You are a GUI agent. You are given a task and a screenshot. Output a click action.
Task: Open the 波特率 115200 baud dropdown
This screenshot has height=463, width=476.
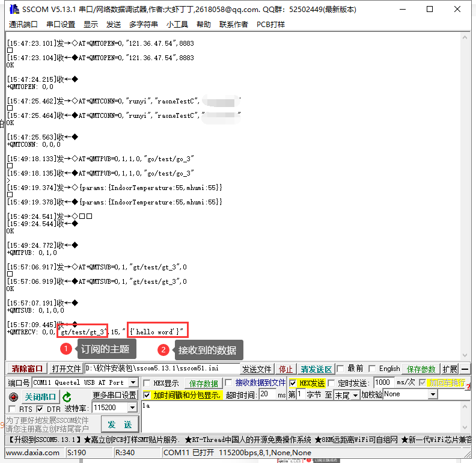coord(132,408)
